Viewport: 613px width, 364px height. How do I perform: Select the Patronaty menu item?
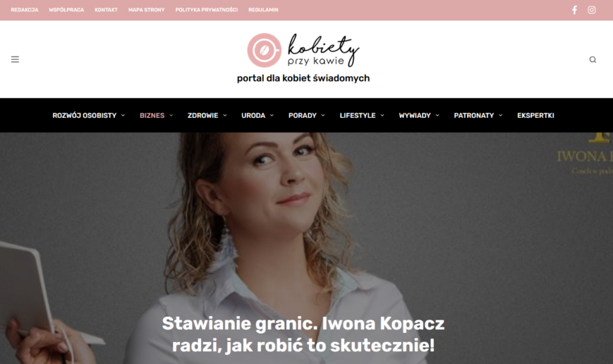tap(474, 116)
